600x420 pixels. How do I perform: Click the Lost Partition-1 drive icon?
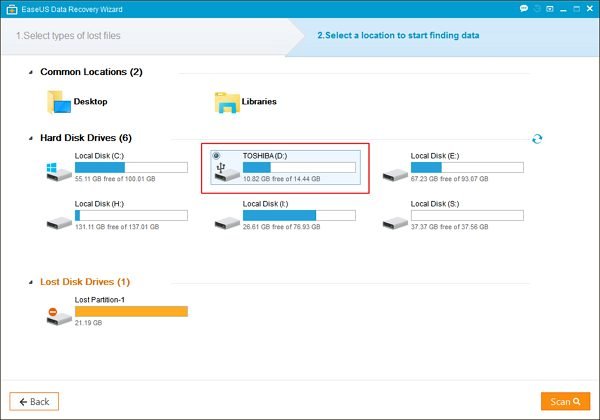point(58,315)
